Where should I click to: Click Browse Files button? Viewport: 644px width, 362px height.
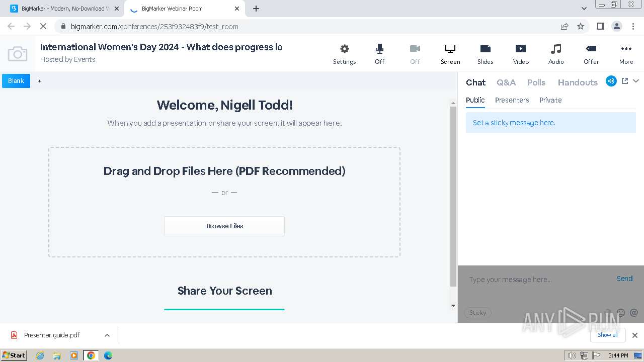click(224, 226)
